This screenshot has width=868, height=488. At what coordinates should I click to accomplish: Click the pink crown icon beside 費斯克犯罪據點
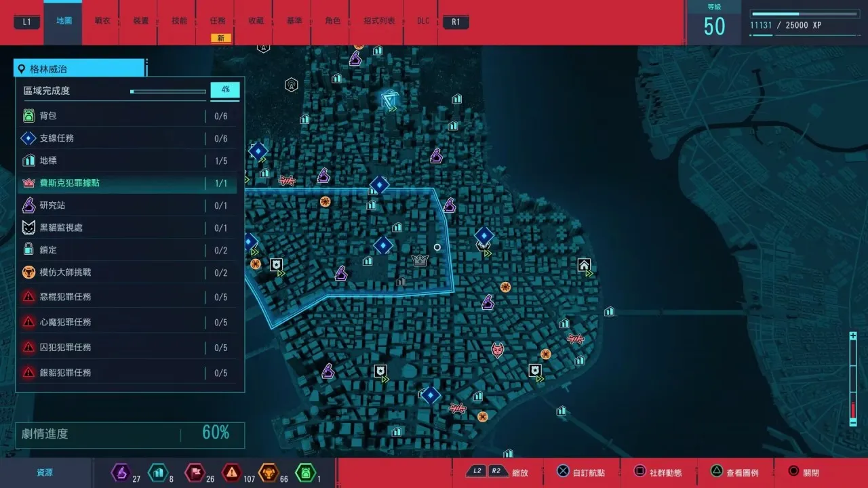pyautogui.click(x=28, y=183)
